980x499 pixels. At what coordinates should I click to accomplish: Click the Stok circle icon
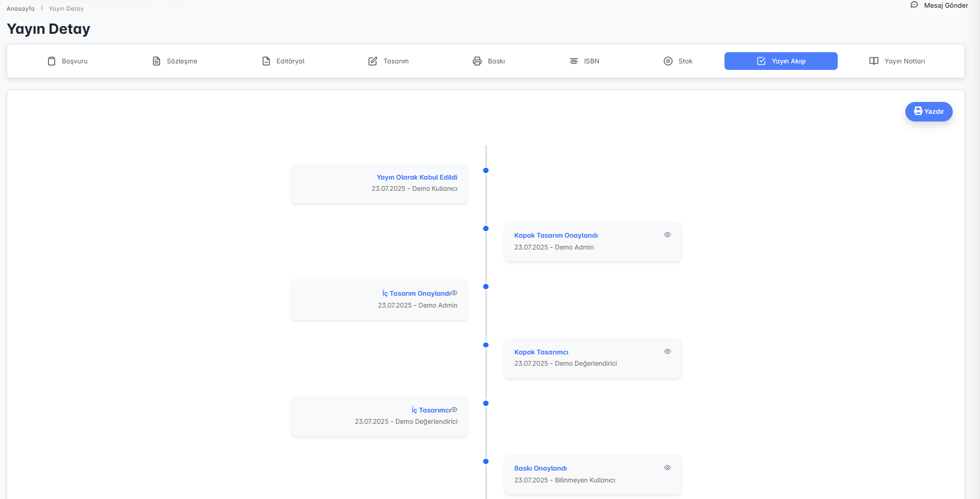click(668, 61)
